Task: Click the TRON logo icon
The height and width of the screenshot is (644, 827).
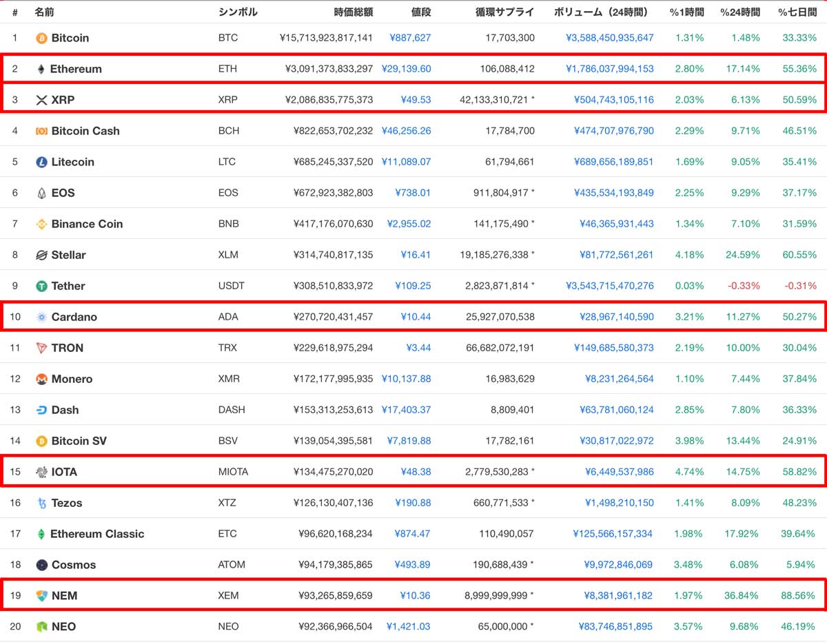Action: tap(41, 348)
